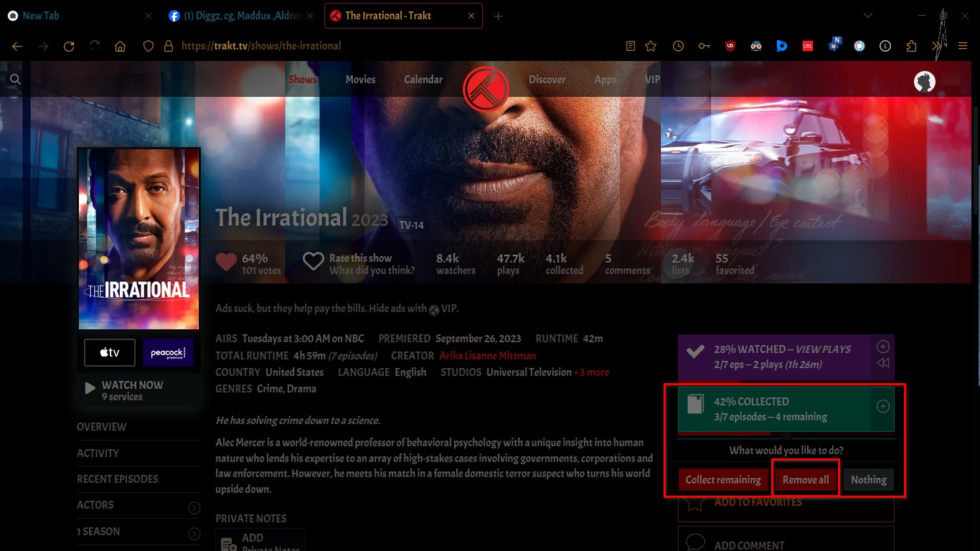Expand '+ 3 more' studios
980x551 pixels.
591,372
